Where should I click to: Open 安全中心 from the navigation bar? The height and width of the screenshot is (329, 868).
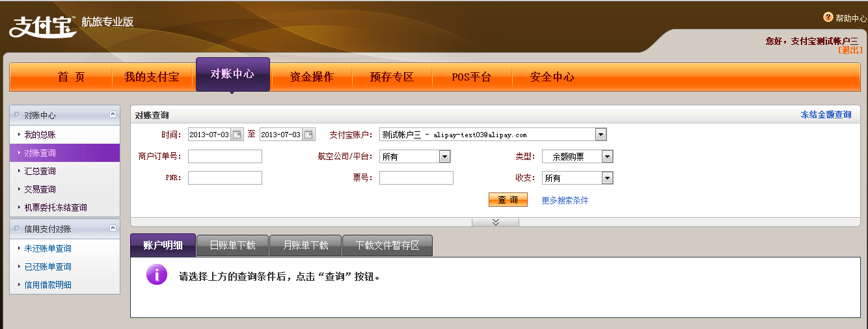tap(552, 77)
